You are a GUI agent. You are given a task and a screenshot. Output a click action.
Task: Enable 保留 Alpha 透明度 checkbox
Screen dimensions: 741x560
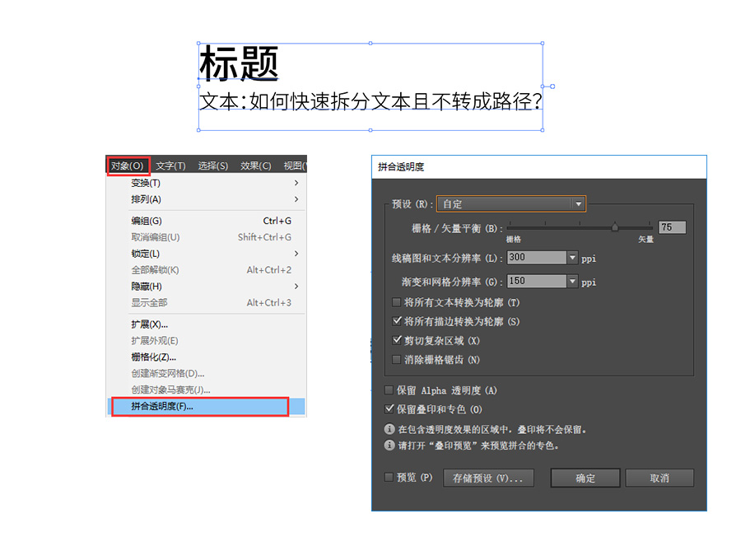pyautogui.click(x=389, y=390)
